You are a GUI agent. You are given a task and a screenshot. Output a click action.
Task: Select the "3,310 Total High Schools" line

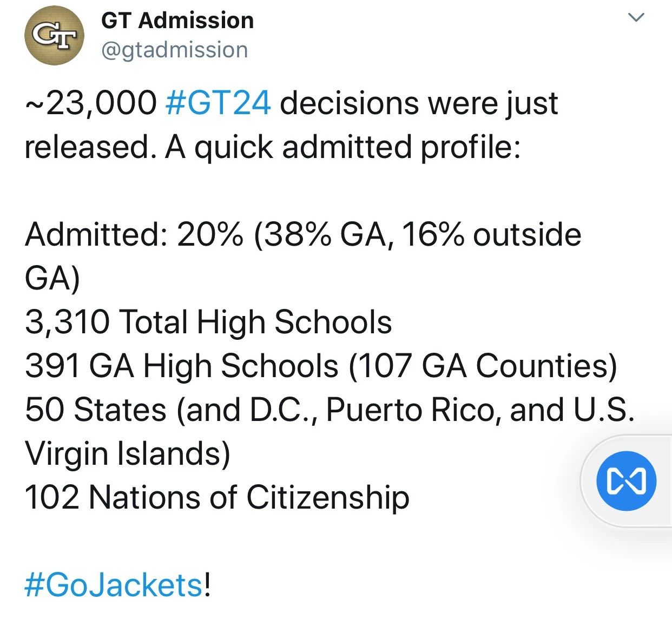208,322
